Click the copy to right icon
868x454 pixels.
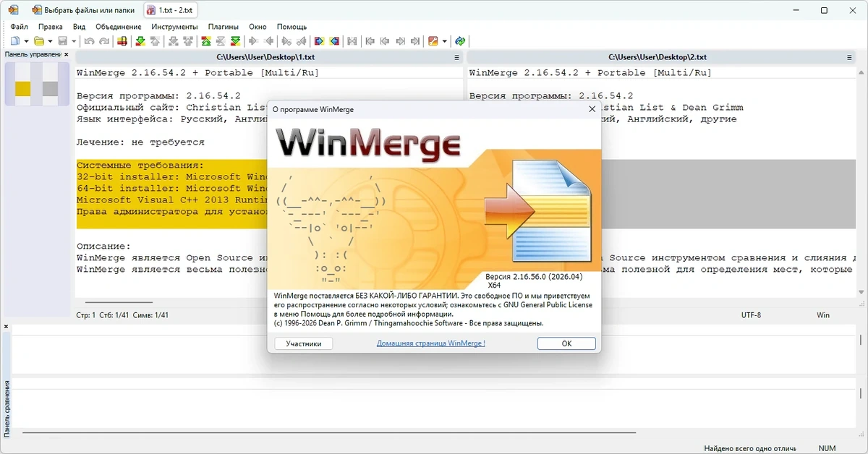pos(252,41)
